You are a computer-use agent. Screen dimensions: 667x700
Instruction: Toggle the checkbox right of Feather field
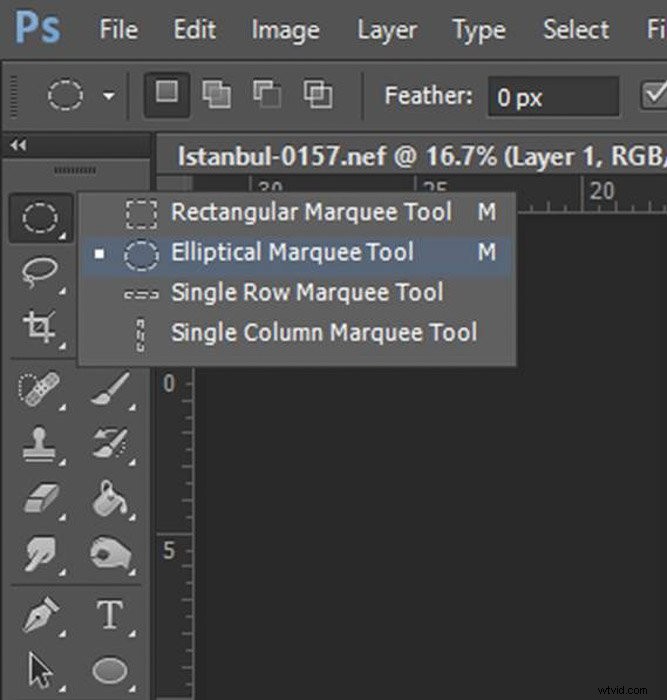(x=654, y=95)
